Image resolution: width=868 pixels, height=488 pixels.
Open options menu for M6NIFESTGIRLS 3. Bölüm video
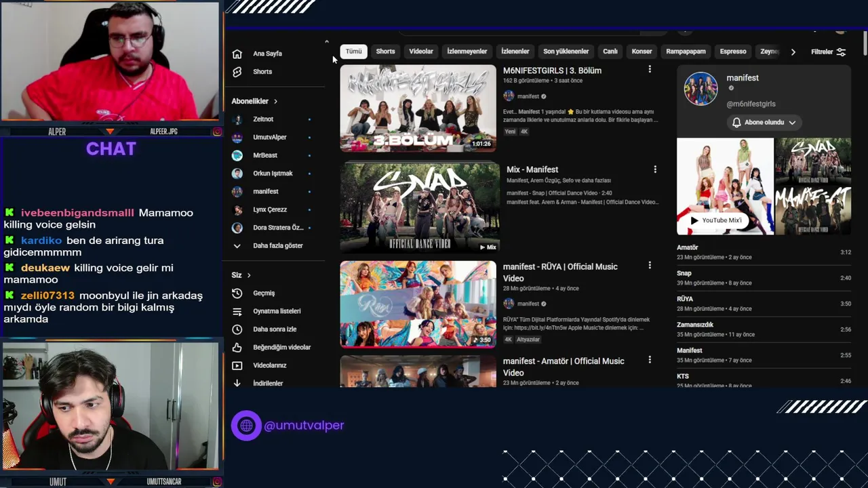(650, 69)
